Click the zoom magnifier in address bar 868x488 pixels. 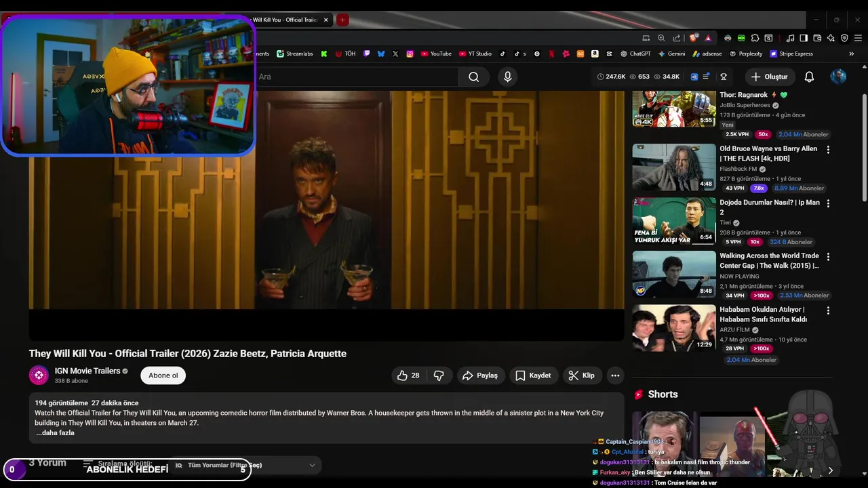661,38
